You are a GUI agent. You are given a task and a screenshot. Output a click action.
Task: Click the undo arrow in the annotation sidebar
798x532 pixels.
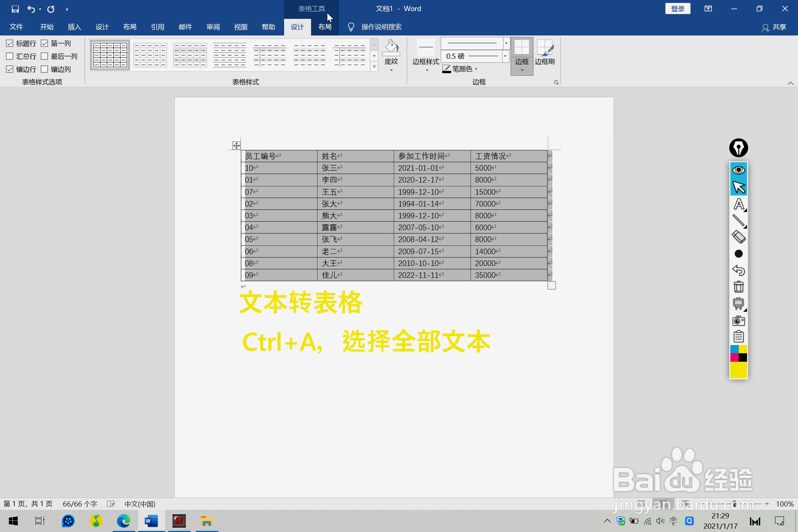pyautogui.click(x=738, y=270)
